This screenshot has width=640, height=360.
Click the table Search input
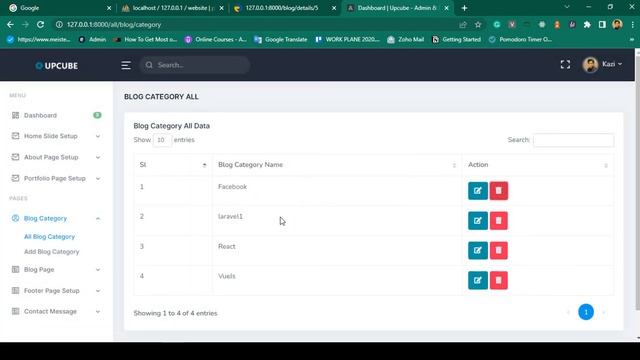click(573, 140)
